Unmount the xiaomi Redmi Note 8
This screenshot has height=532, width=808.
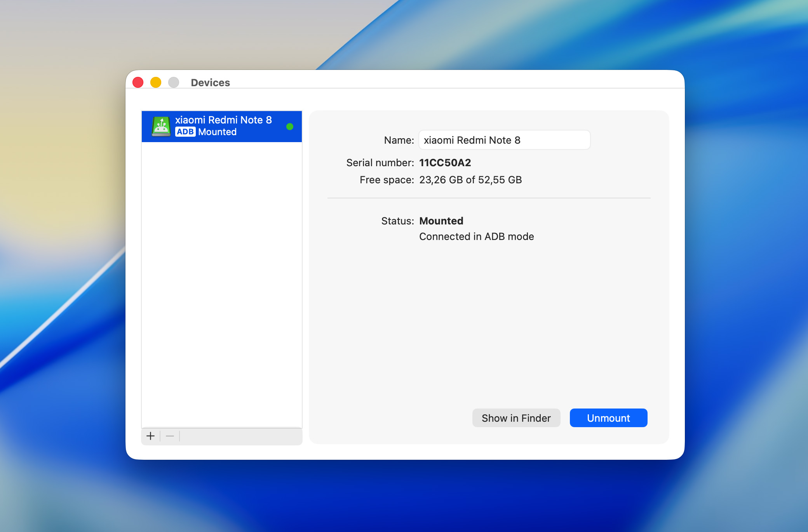pyautogui.click(x=608, y=418)
